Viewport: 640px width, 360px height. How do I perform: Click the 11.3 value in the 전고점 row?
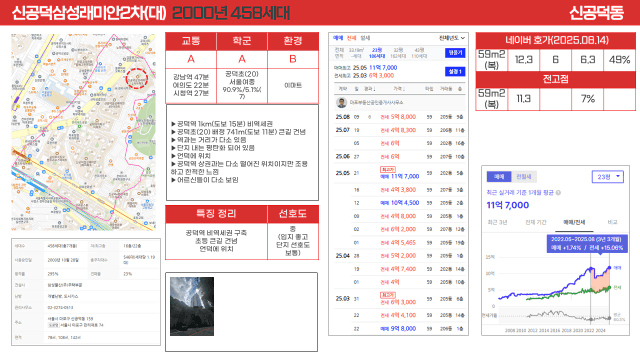coord(524,99)
